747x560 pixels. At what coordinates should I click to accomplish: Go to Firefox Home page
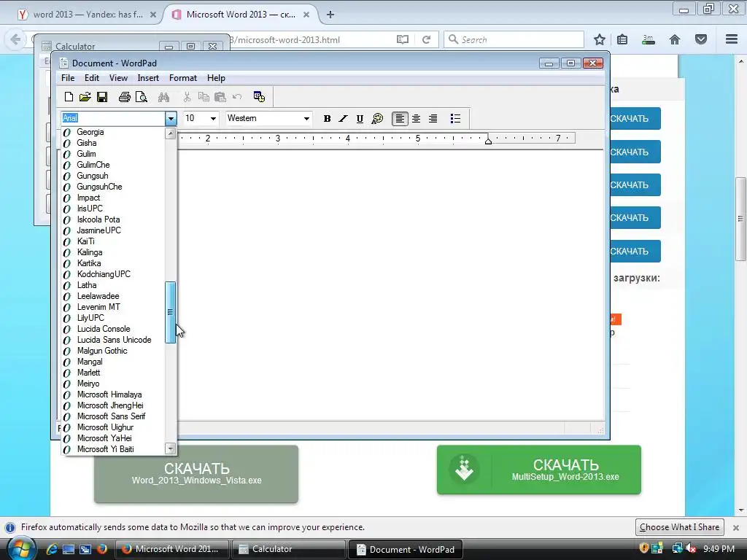pyautogui.click(x=675, y=39)
